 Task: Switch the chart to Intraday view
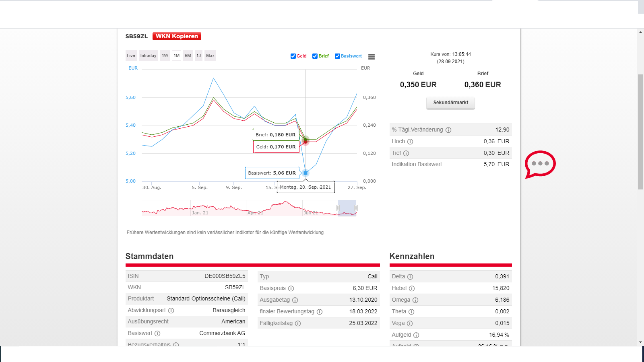(148, 56)
